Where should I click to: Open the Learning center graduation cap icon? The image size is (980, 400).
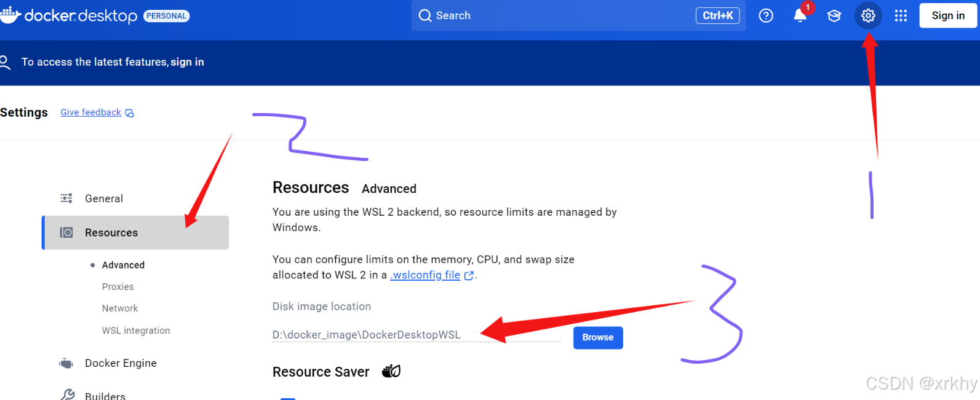[834, 16]
